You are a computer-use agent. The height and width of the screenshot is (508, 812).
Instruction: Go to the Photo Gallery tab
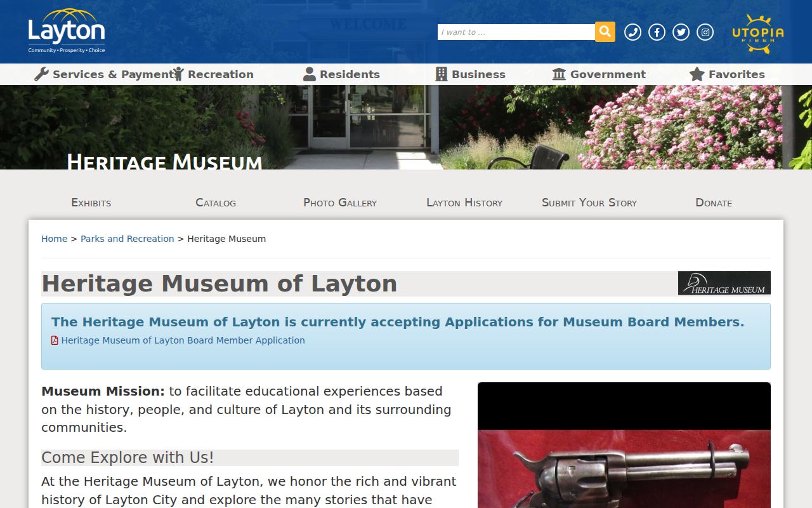pyautogui.click(x=340, y=203)
